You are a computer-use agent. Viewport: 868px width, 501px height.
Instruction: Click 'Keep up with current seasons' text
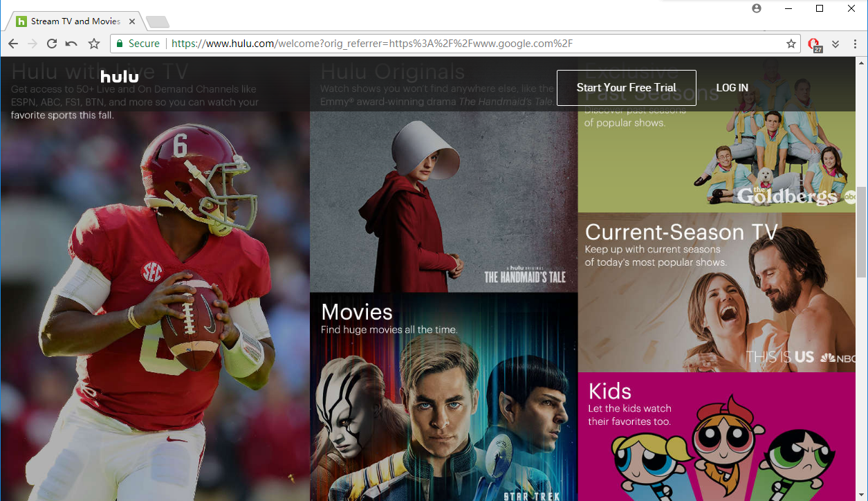(x=653, y=249)
